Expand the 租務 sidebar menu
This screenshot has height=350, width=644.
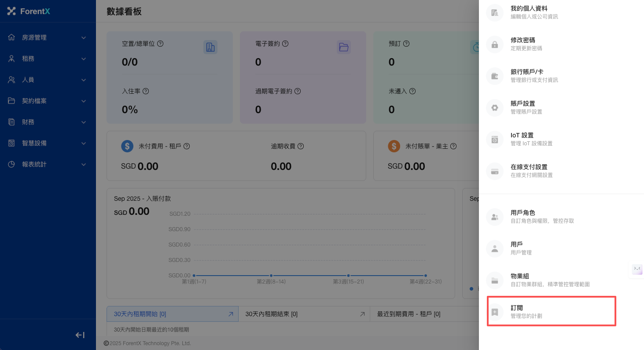coord(48,59)
